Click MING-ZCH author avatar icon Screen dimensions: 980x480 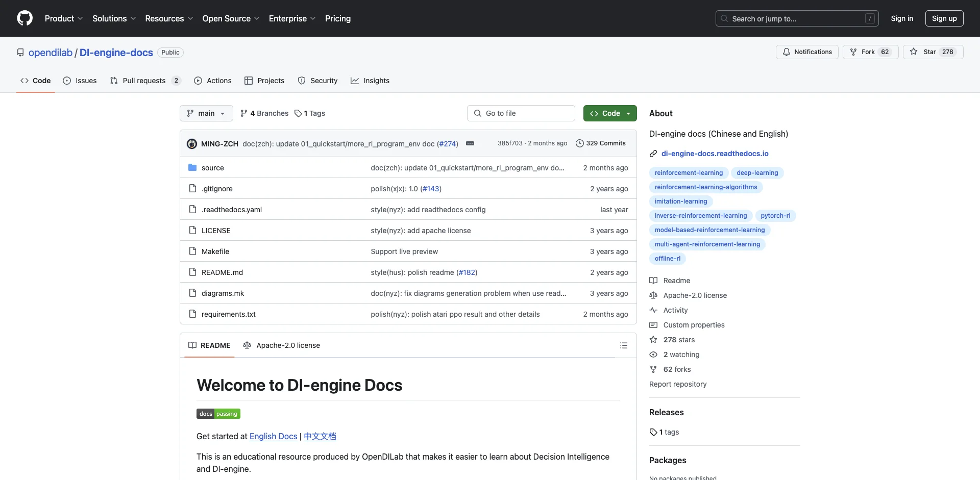click(192, 144)
